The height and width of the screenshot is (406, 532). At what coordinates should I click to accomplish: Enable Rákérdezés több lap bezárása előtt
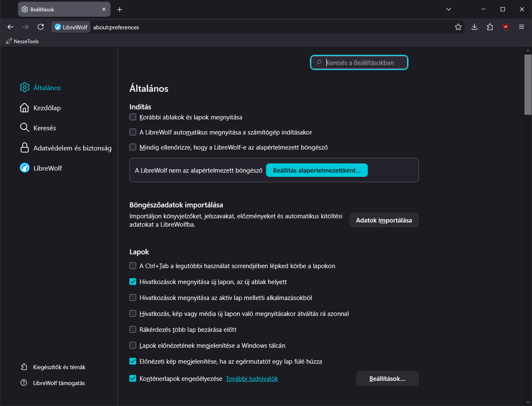click(133, 329)
